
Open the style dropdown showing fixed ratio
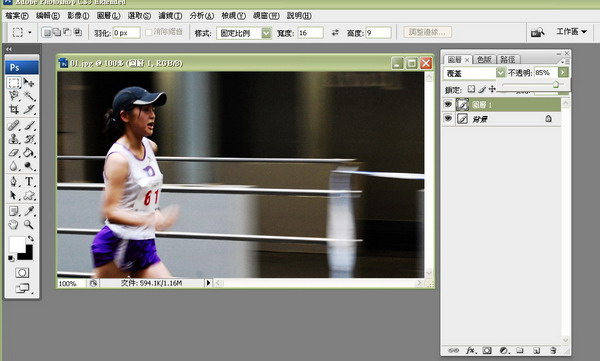click(244, 33)
